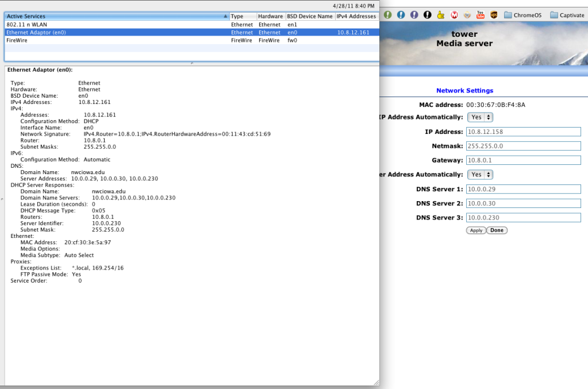This screenshot has width=588, height=389.
Task: Click the IP Address input field
Action: pyautogui.click(x=523, y=131)
